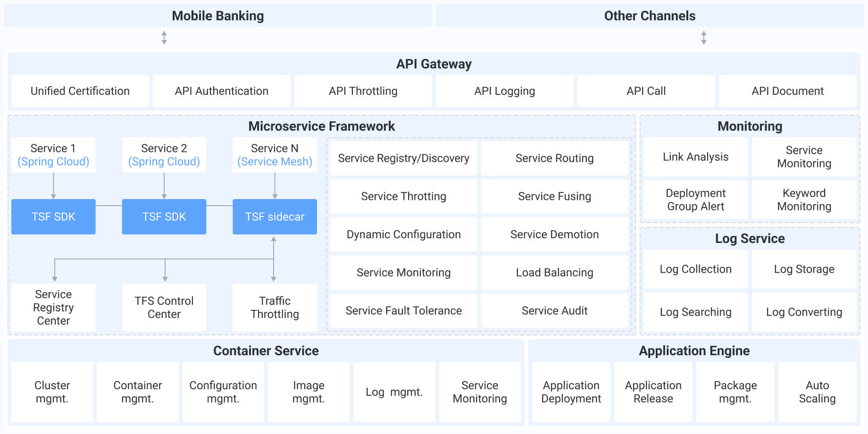Click the API Document link
Viewport: 868px width, 434px height.
click(x=788, y=91)
